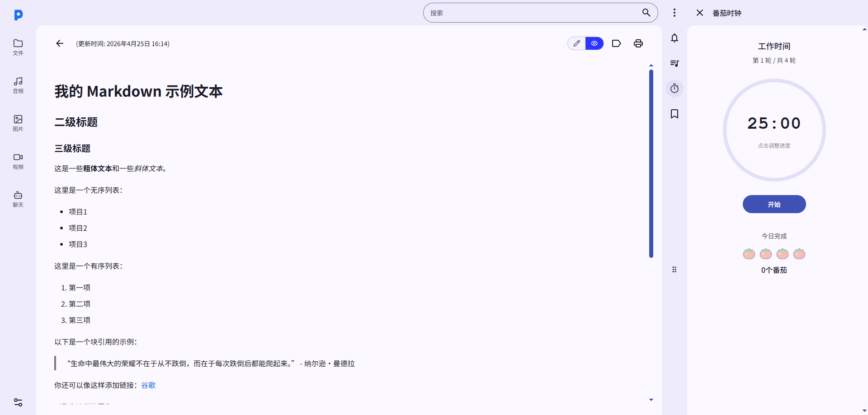The width and height of the screenshot is (868, 415).
Task: Click the 25:00 timer progress circle
Action: coord(774,130)
